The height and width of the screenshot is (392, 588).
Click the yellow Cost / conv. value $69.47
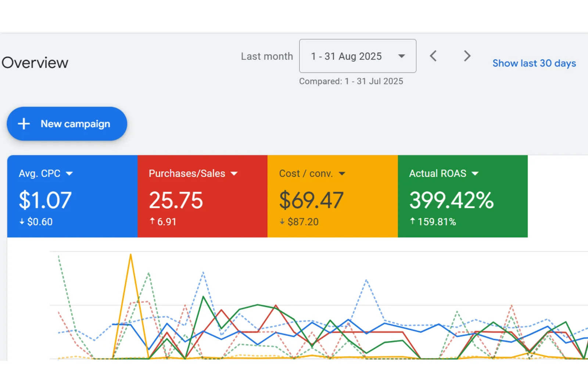click(x=311, y=200)
